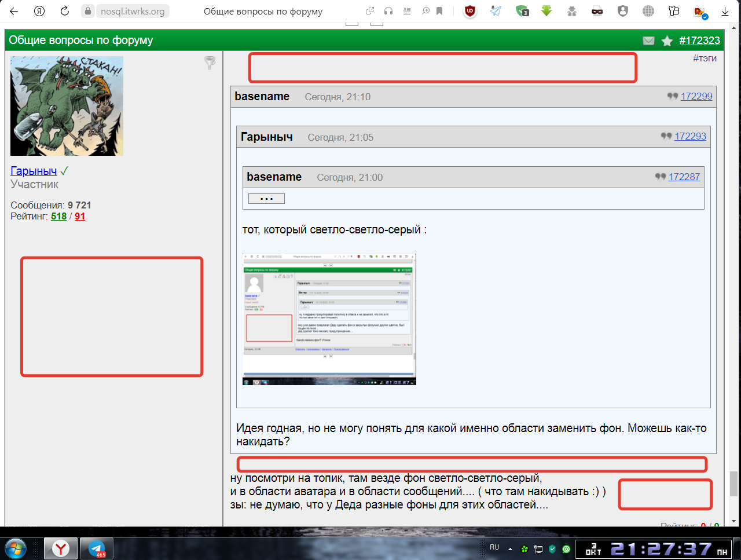Click the #тэги tags link
741x560 pixels.
[x=705, y=58]
